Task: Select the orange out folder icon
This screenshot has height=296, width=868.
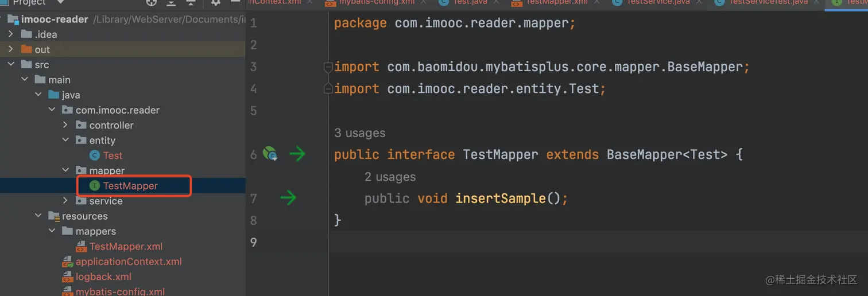Action: pyautogui.click(x=26, y=49)
